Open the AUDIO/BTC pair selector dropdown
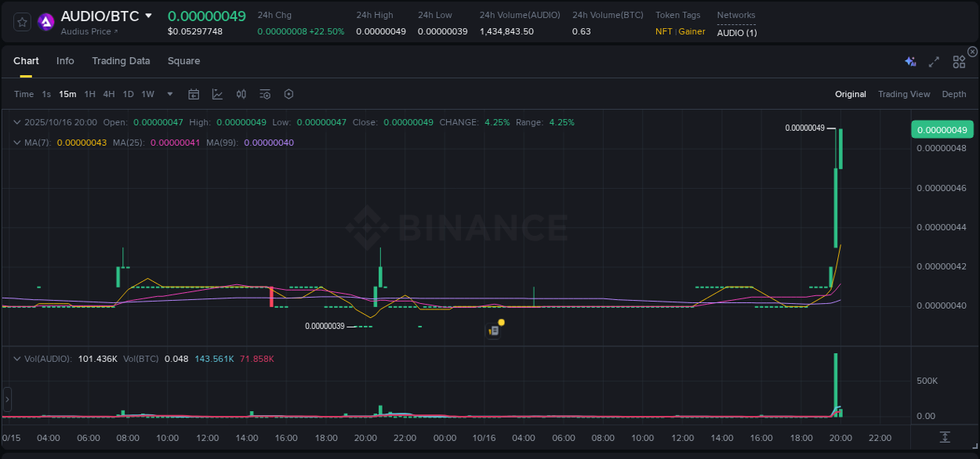This screenshot has width=980, height=459. point(149,15)
